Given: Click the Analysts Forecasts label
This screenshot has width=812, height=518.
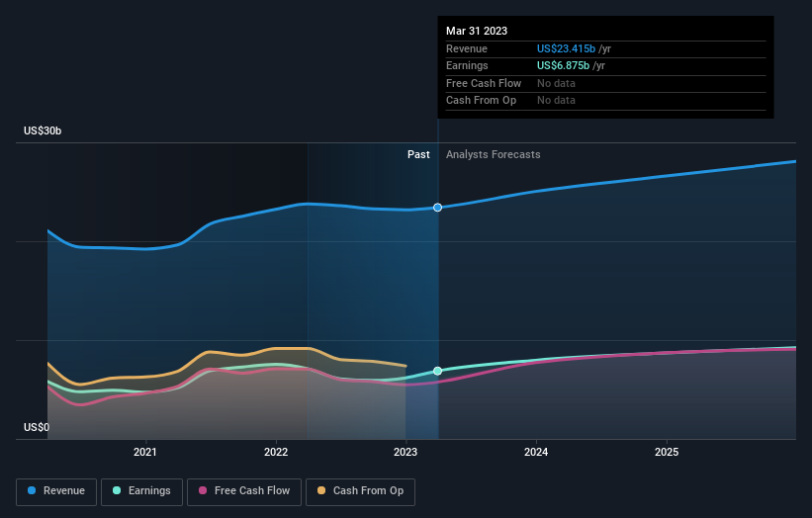Looking at the screenshot, I should coord(493,155).
